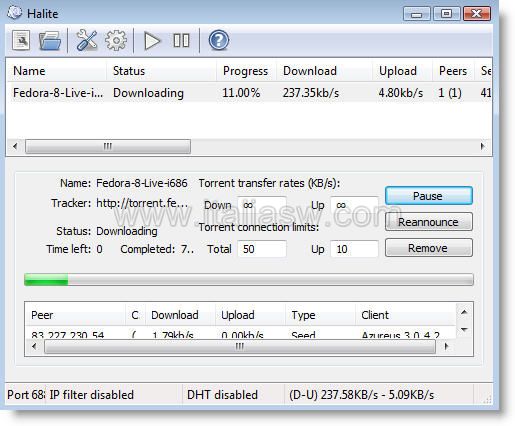
Task: Click the Reannounce button
Action: tap(429, 222)
